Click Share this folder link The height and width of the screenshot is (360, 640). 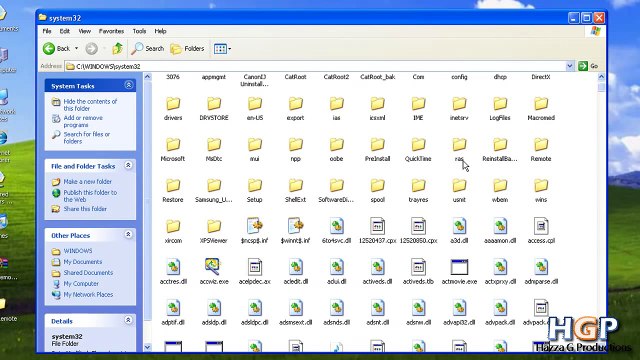pos(85,209)
